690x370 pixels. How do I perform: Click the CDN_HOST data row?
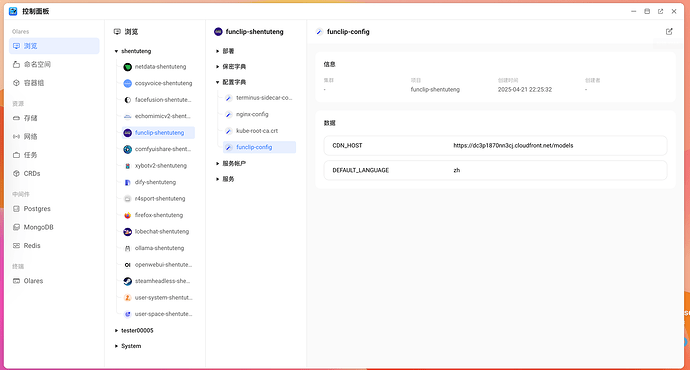tap(495, 146)
